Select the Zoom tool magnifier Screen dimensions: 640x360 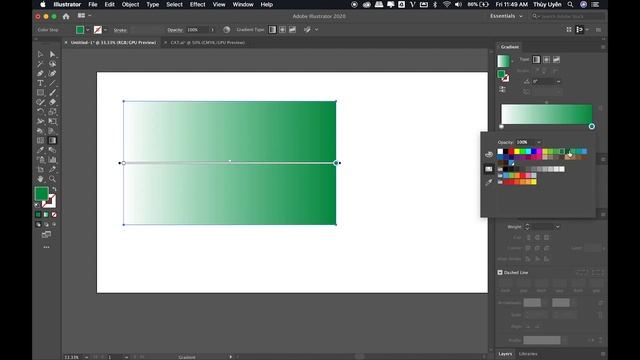(53, 179)
